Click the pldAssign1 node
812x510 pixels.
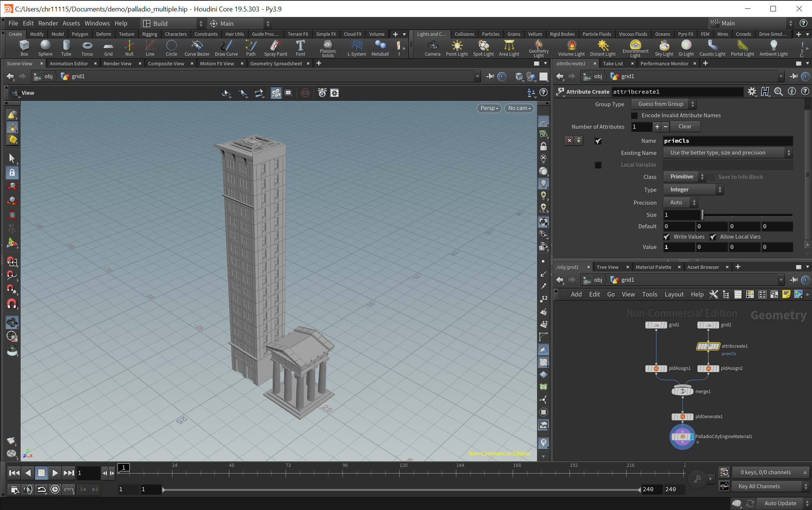coord(656,368)
